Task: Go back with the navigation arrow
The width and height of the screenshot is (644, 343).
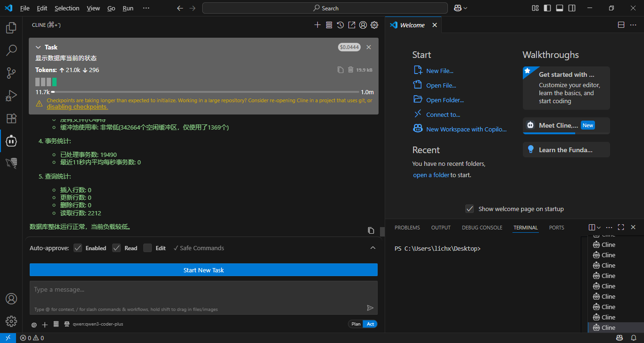Action: [180, 8]
